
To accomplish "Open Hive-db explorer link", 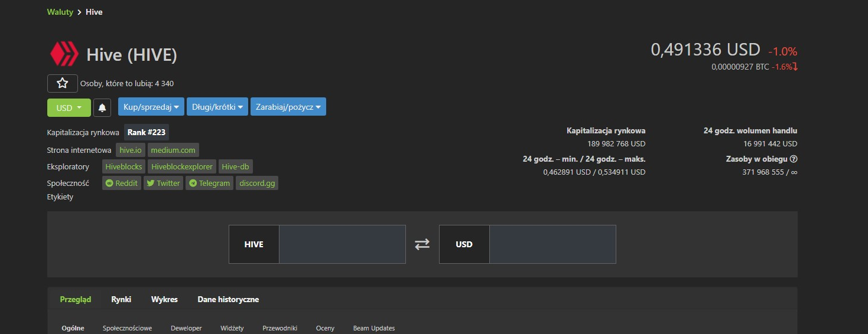I will click(236, 166).
